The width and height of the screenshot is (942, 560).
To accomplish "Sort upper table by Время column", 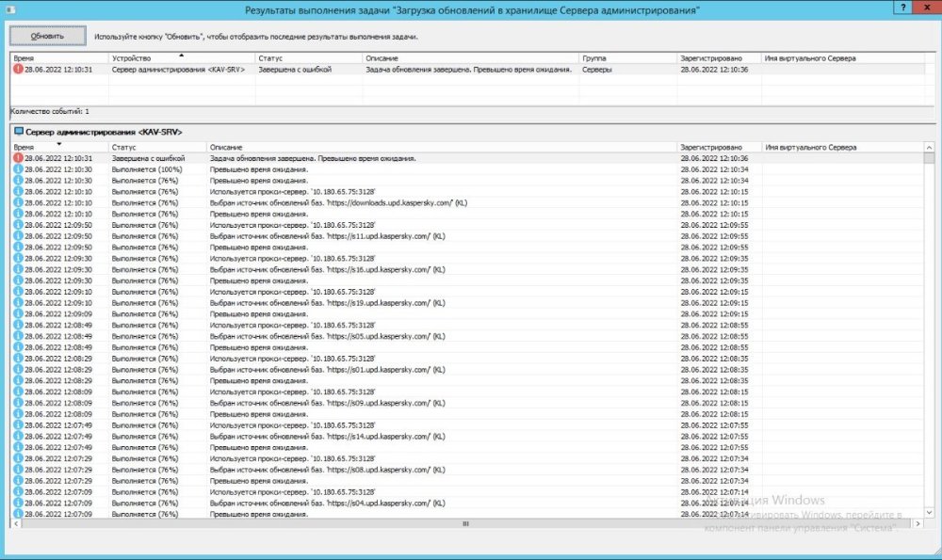I will [x=59, y=58].
